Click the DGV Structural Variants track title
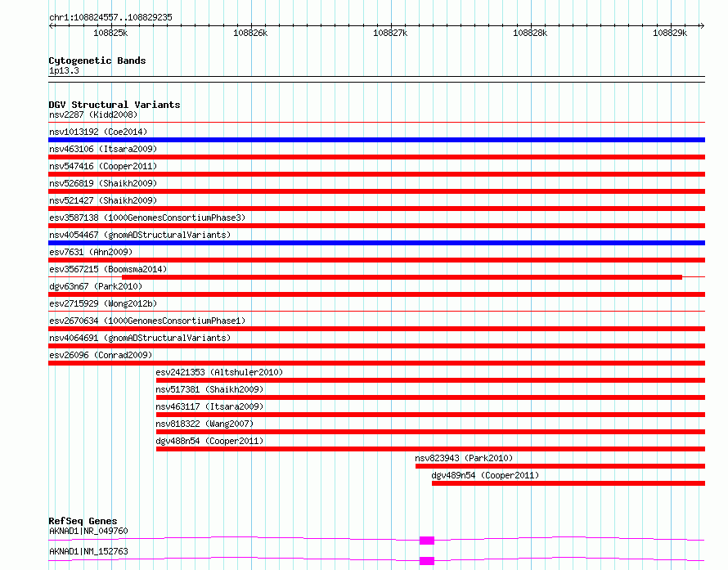This screenshot has width=728, height=570. tap(115, 105)
